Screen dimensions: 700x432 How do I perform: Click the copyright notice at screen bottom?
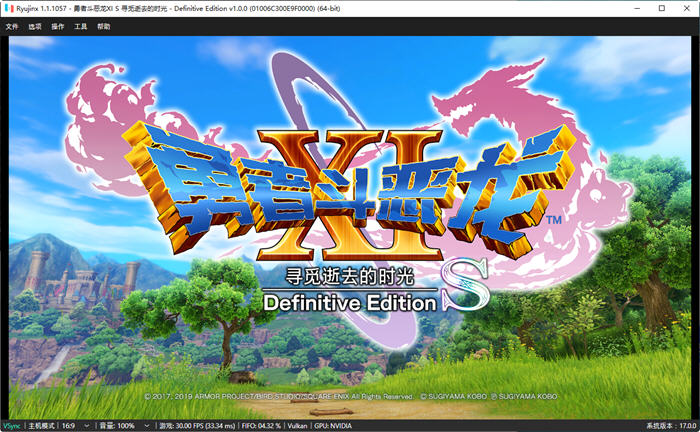click(x=351, y=396)
